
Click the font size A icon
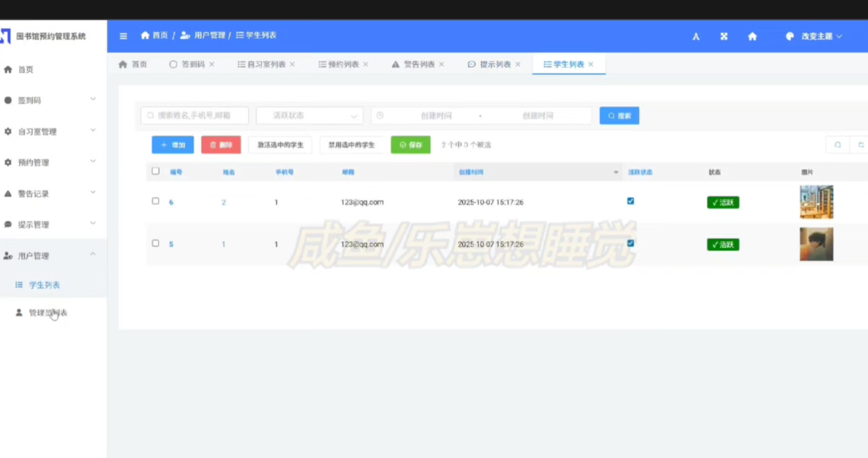tap(695, 37)
